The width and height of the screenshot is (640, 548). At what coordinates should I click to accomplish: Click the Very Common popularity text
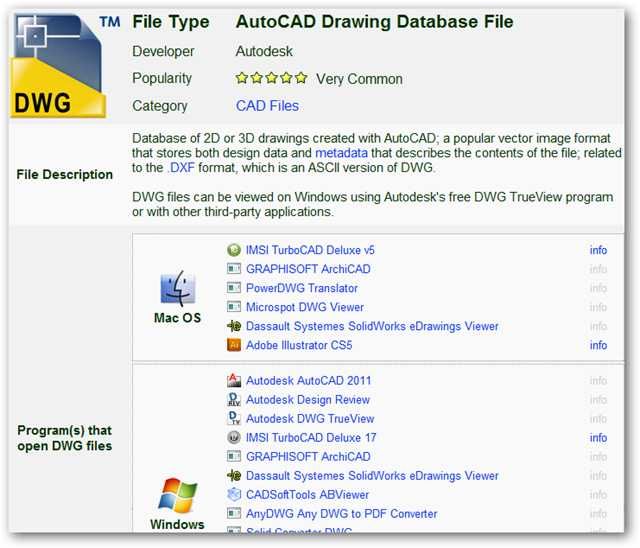tap(359, 79)
